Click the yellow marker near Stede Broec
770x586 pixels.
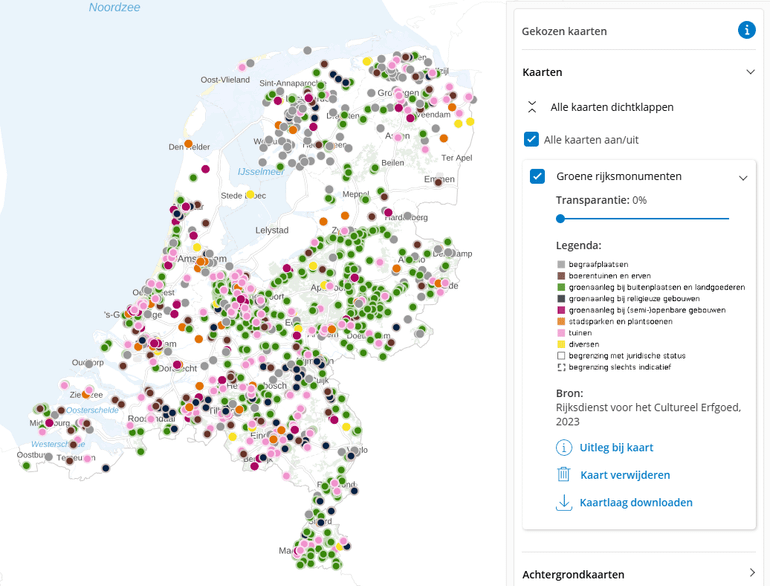click(x=250, y=195)
